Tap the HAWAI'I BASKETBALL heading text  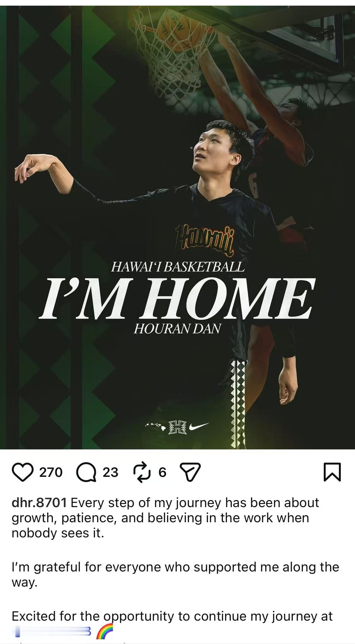[x=178, y=267]
